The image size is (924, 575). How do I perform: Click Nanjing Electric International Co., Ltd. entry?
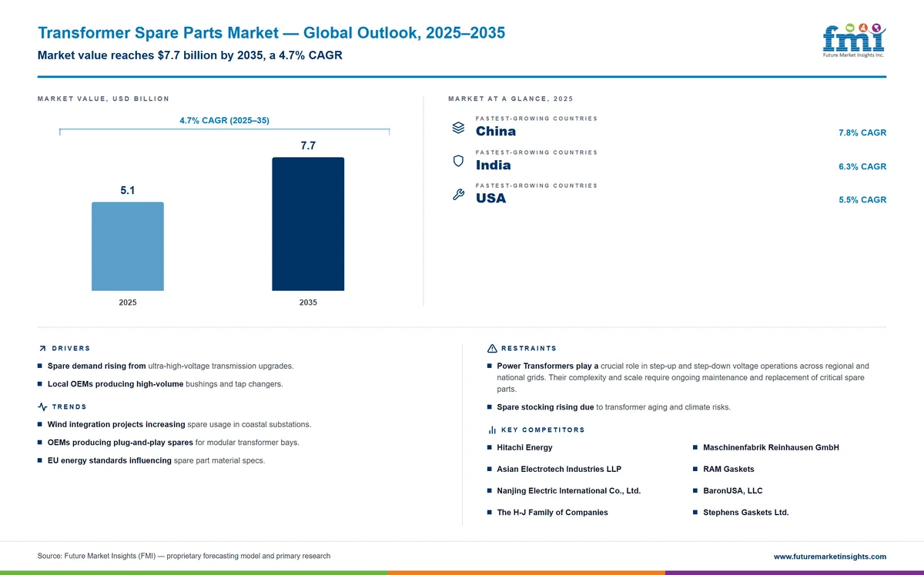point(569,490)
